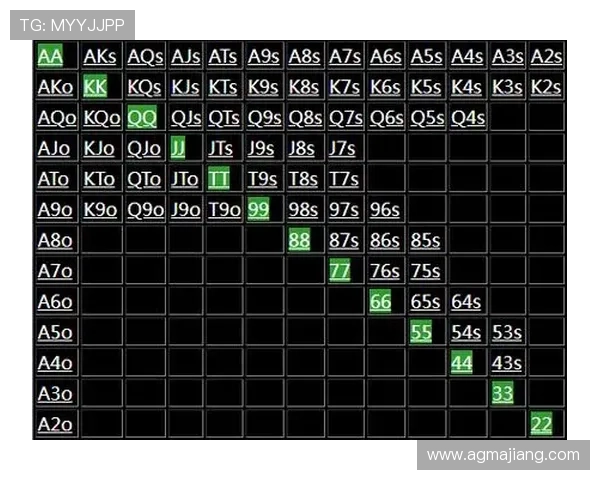Choose the A2o cell in bottom row

[x=55, y=424]
